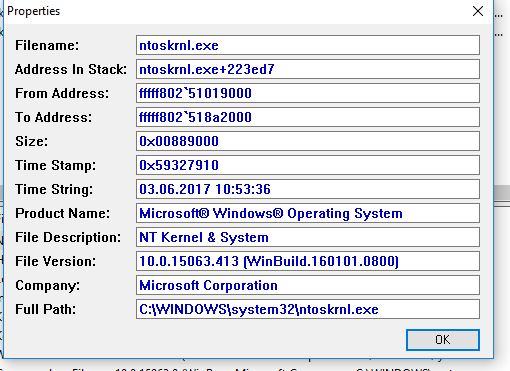Click the Properties dialog title text
Viewport: 510px width, 371px height.
[x=33, y=11]
